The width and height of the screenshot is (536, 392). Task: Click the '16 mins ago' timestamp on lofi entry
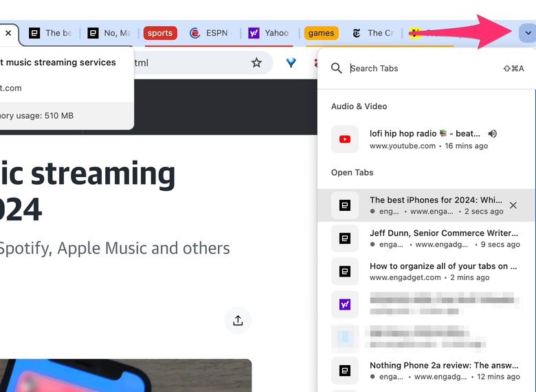click(467, 146)
